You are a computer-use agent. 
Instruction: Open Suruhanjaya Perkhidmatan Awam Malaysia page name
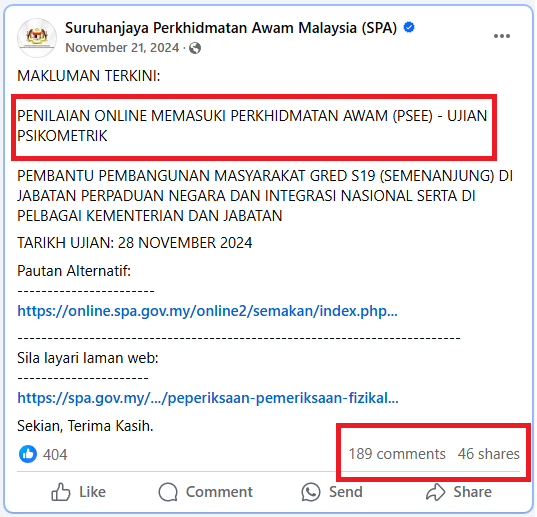[x=231, y=28]
